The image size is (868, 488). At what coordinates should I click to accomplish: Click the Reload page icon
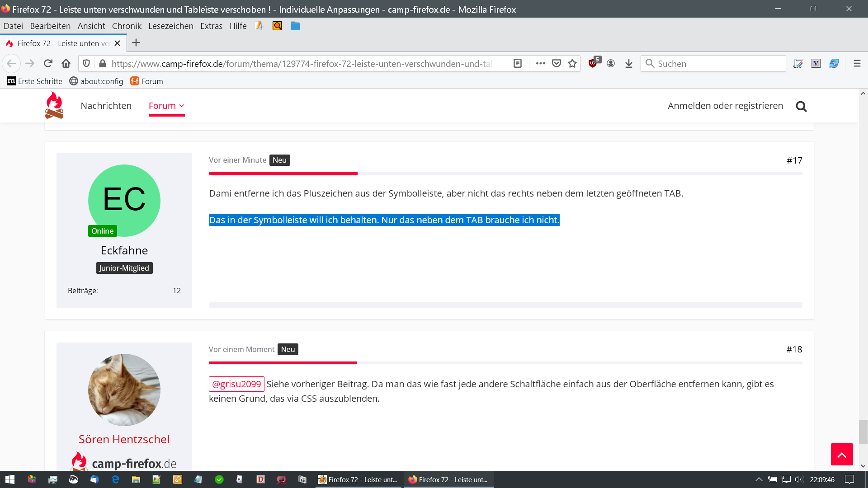(x=48, y=63)
